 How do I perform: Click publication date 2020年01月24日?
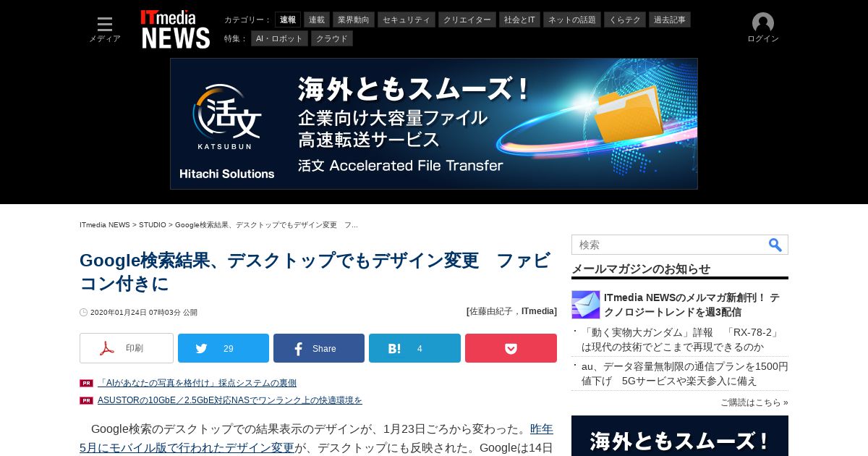(144, 313)
